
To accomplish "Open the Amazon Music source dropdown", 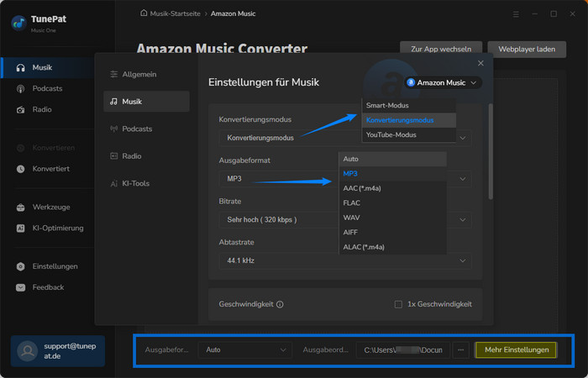I will pos(443,82).
